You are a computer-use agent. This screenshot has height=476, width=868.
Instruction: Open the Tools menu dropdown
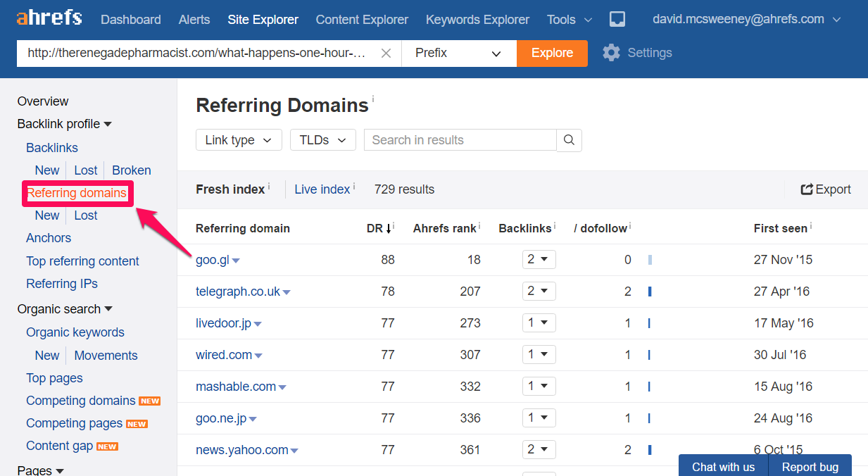click(x=570, y=20)
